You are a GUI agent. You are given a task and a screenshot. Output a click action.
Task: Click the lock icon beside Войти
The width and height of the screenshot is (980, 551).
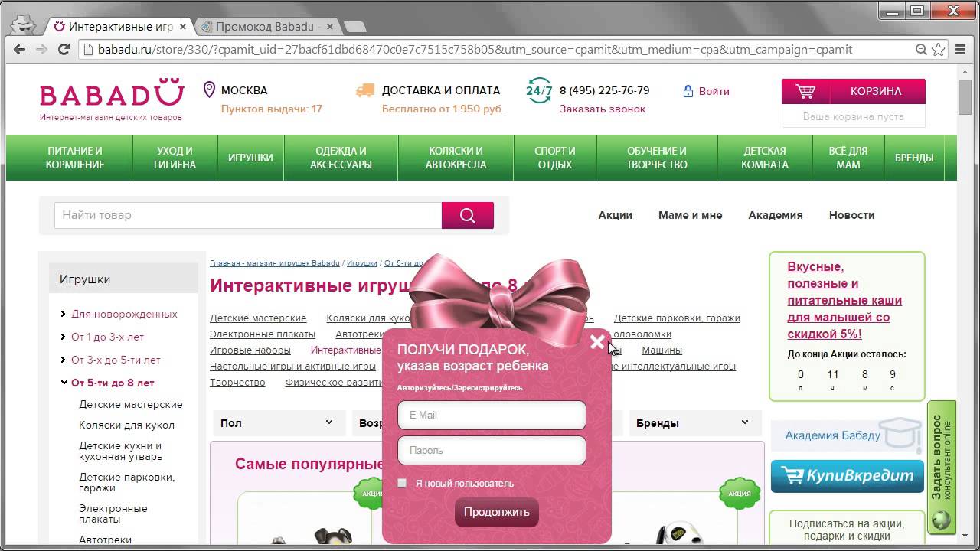(688, 90)
